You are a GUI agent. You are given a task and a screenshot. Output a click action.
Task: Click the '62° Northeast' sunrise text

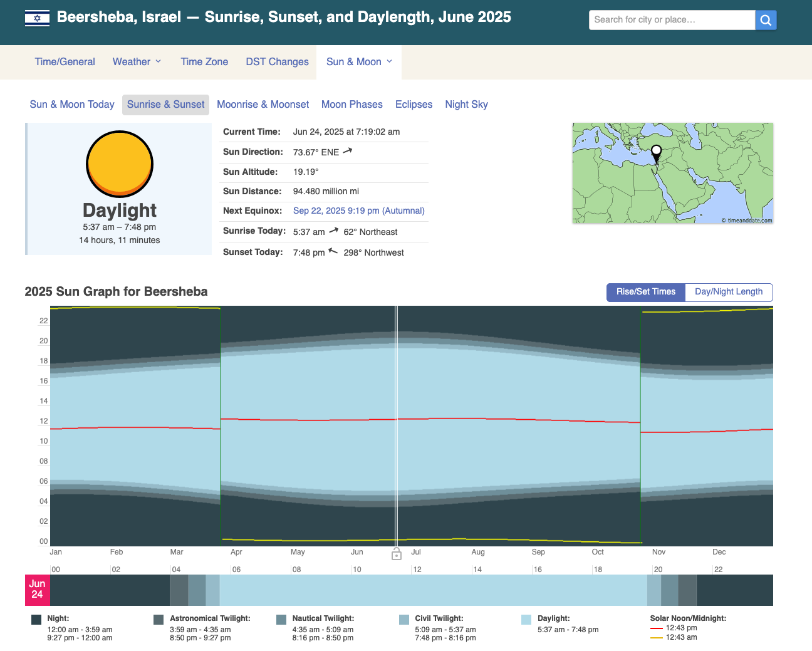370,232
